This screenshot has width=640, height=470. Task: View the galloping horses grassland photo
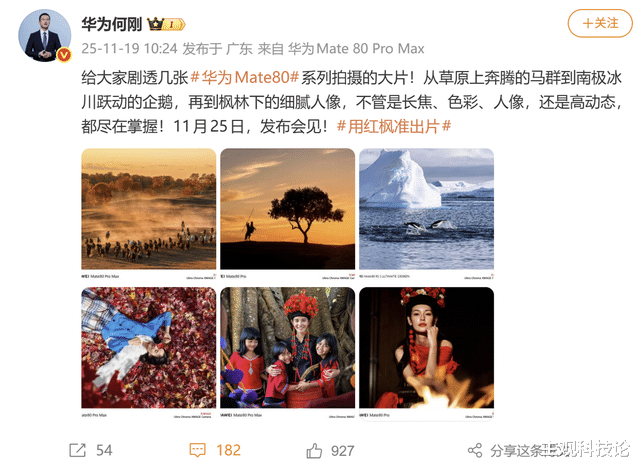click(x=149, y=208)
